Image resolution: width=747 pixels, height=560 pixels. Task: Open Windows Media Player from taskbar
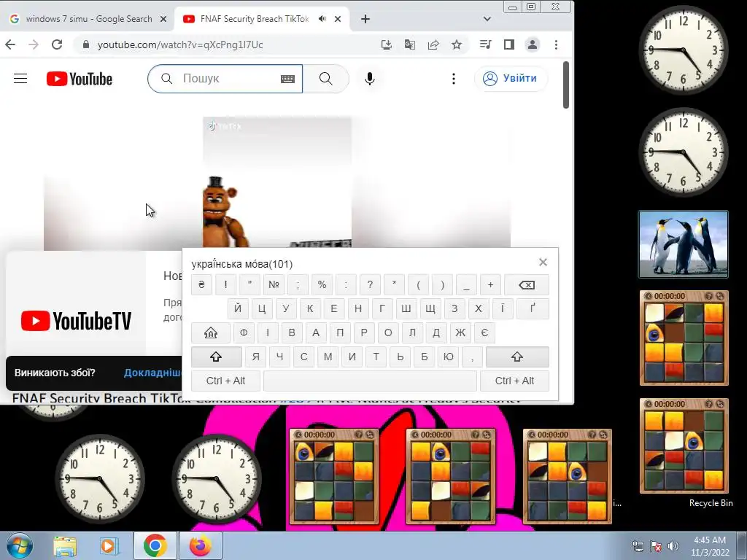point(109,546)
